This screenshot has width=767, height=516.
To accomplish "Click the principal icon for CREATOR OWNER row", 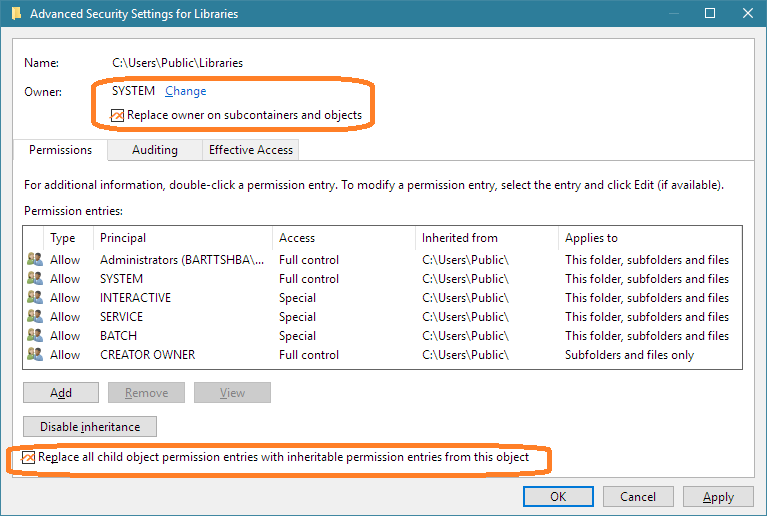I will click(35, 354).
